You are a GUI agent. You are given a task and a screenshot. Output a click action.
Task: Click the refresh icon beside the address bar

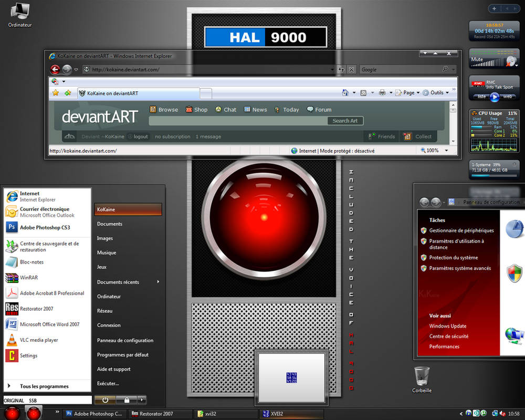point(341,70)
